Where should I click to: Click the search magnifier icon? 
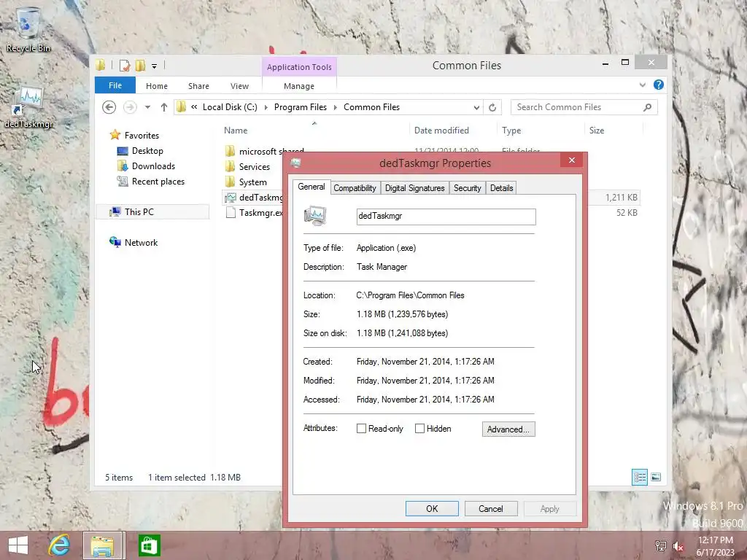pos(647,107)
